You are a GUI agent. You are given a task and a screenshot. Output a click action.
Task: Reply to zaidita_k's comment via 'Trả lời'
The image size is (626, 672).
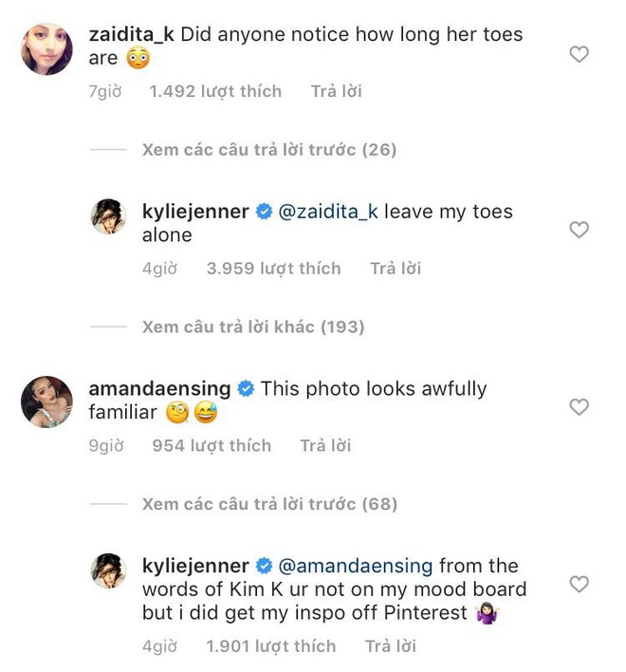coord(336,92)
